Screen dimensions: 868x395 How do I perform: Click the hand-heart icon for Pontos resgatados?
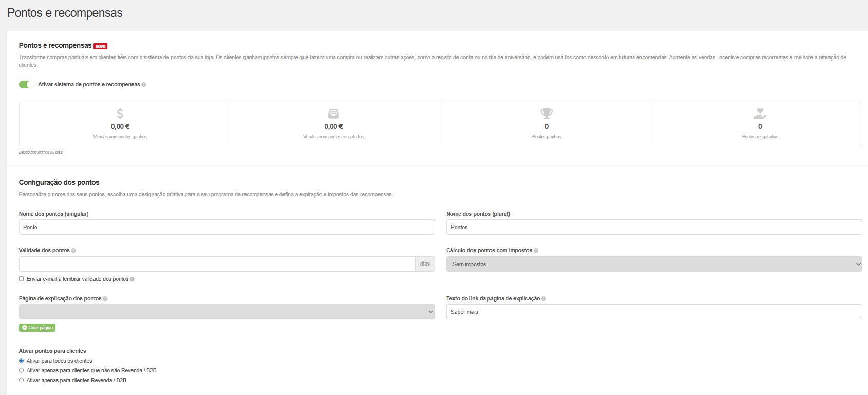pyautogui.click(x=760, y=114)
